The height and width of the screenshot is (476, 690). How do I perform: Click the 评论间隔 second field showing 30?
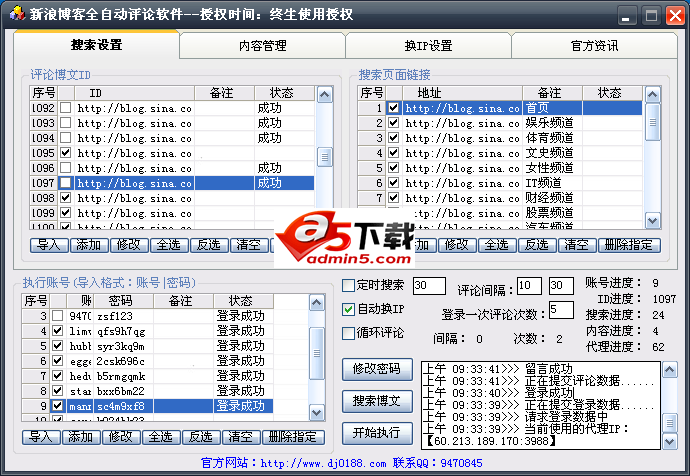561,286
